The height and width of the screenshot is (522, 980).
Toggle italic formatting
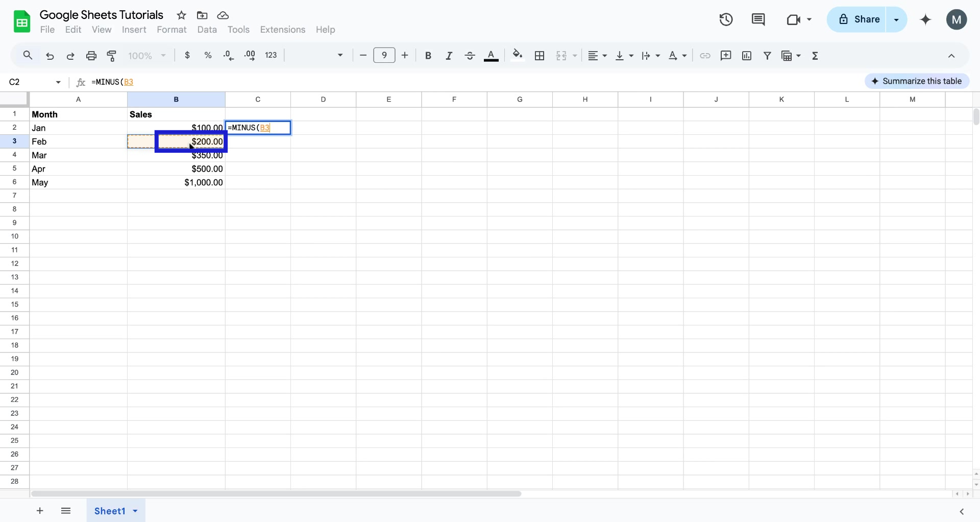coord(449,56)
